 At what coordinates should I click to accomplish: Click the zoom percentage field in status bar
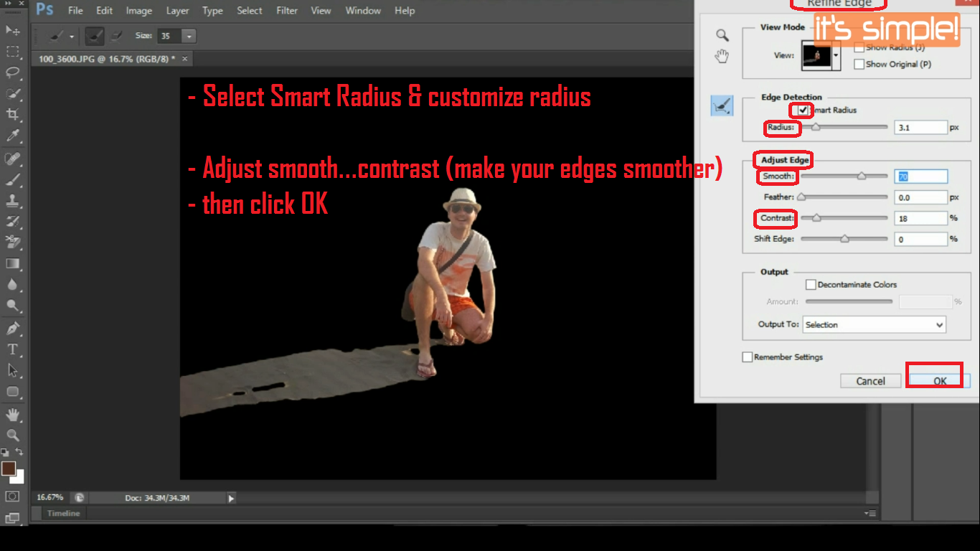(50, 497)
